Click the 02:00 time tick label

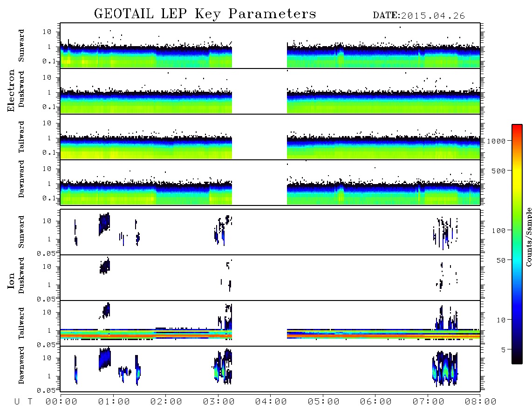tap(166, 402)
